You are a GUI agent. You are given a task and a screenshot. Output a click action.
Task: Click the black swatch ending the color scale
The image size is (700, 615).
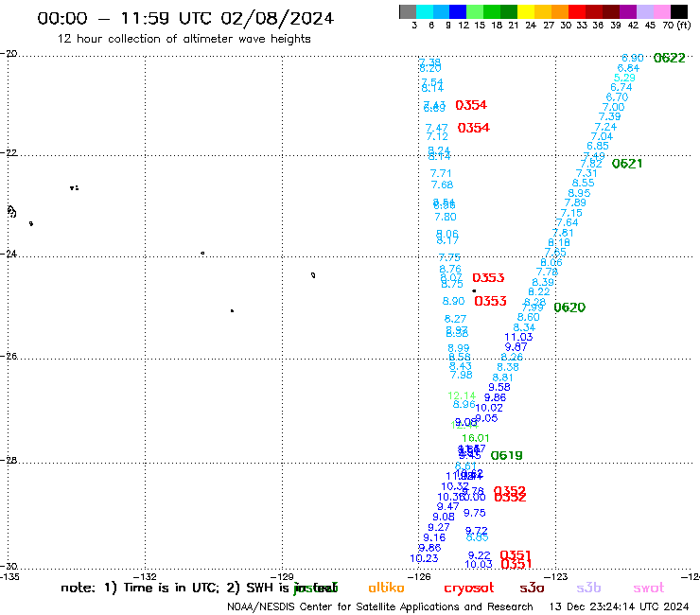(x=678, y=11)
